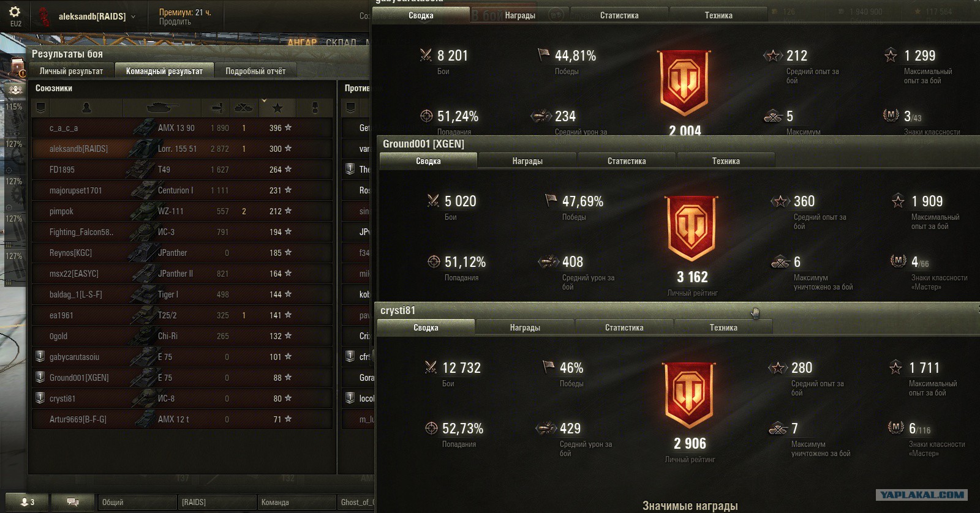This screenshot has height=513, width=980.
Task: Open Награды tab in Ground001 profile
Action: point(527,161)
